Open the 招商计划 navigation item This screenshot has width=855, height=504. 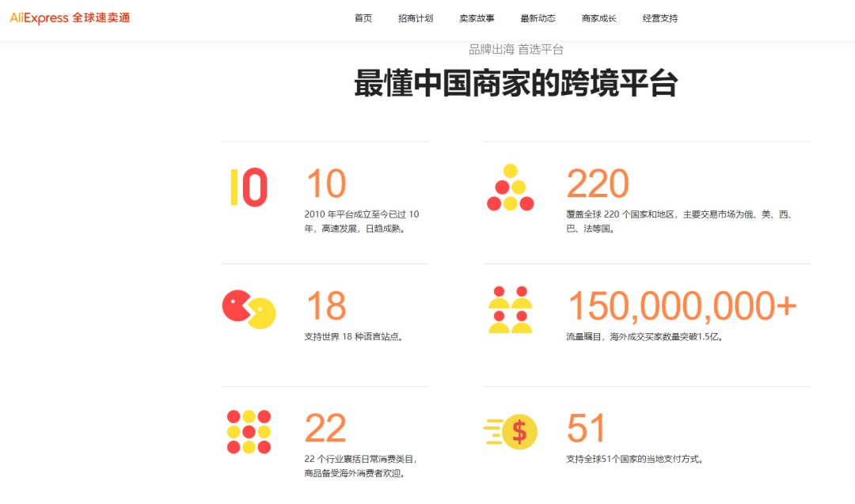415,17
